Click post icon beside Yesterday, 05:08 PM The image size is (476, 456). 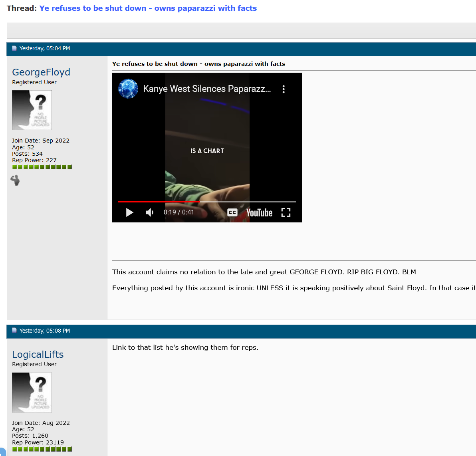(x=14, y=330)
